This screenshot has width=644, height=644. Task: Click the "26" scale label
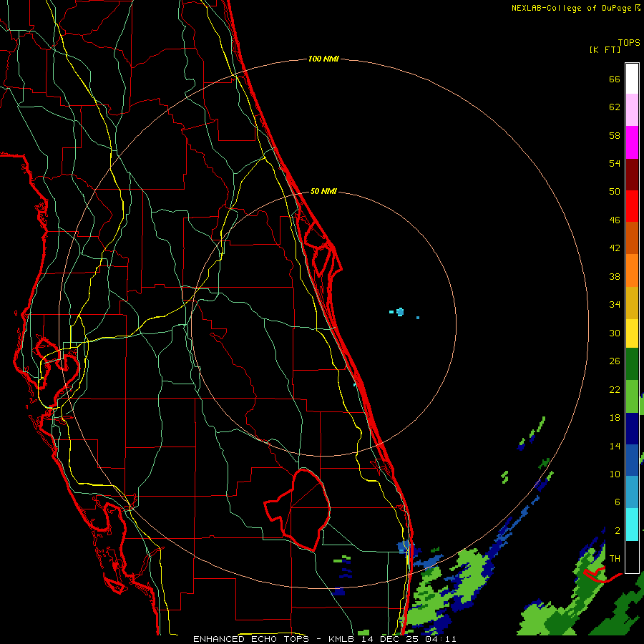(x=615, y=361)
